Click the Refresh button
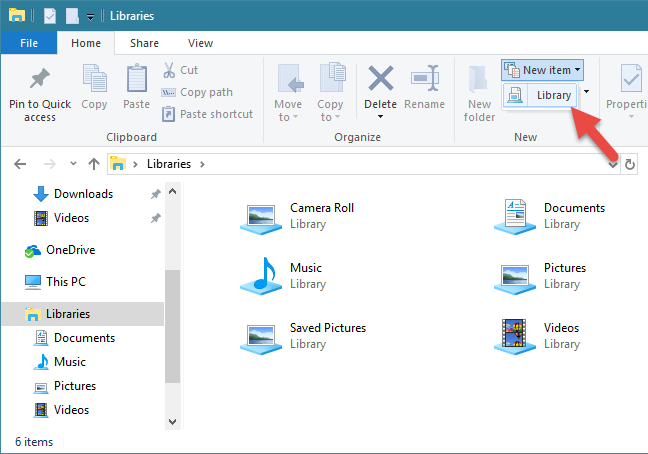 click(630, 164)
